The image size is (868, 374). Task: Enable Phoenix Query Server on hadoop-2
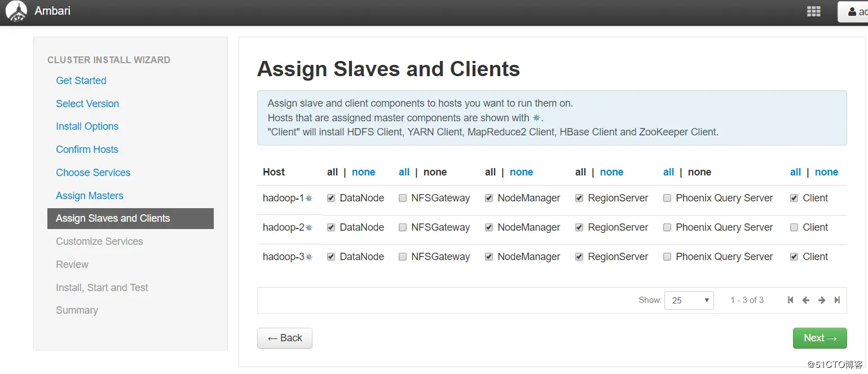click(x=667, y=227)
